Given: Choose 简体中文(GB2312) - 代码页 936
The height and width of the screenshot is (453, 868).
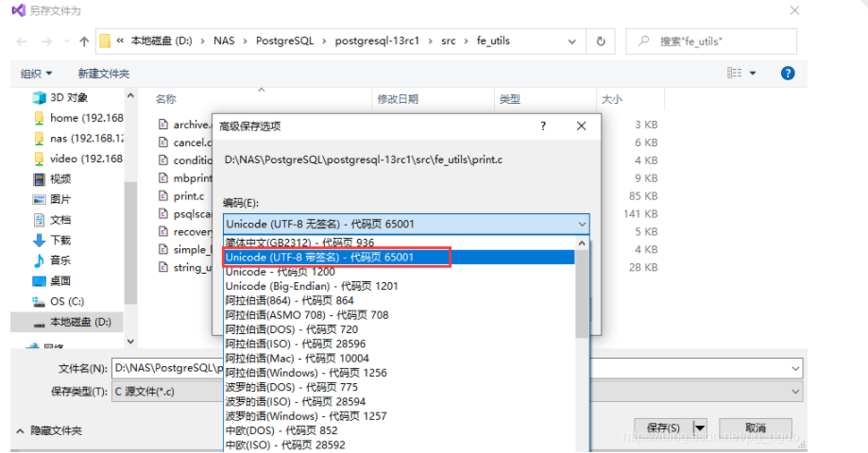Looking at the screenshot, I should 400,243.
